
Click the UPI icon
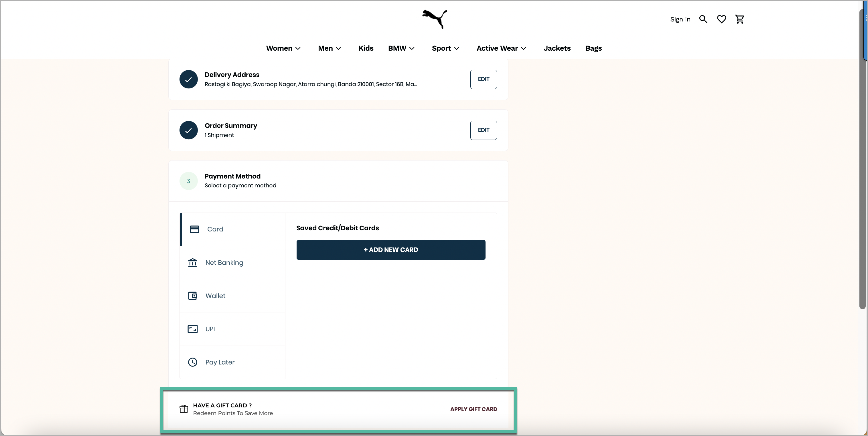(192, 329)
